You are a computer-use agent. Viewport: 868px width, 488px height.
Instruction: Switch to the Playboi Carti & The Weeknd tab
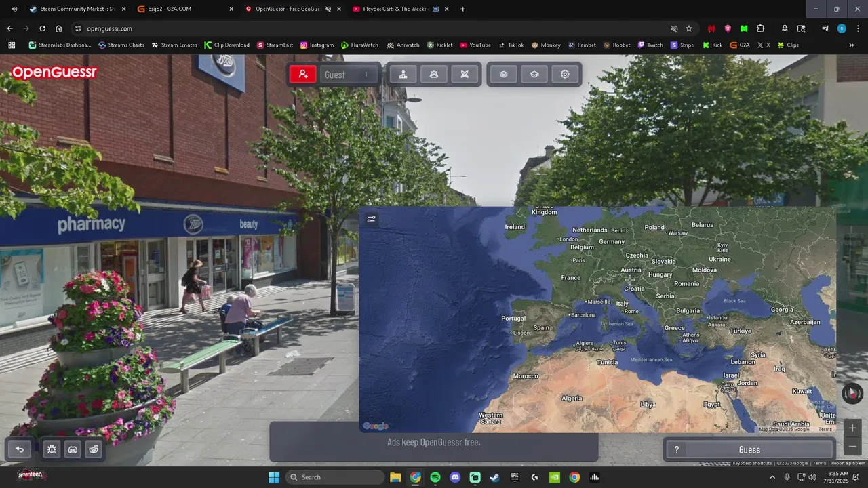pos(400,9)
